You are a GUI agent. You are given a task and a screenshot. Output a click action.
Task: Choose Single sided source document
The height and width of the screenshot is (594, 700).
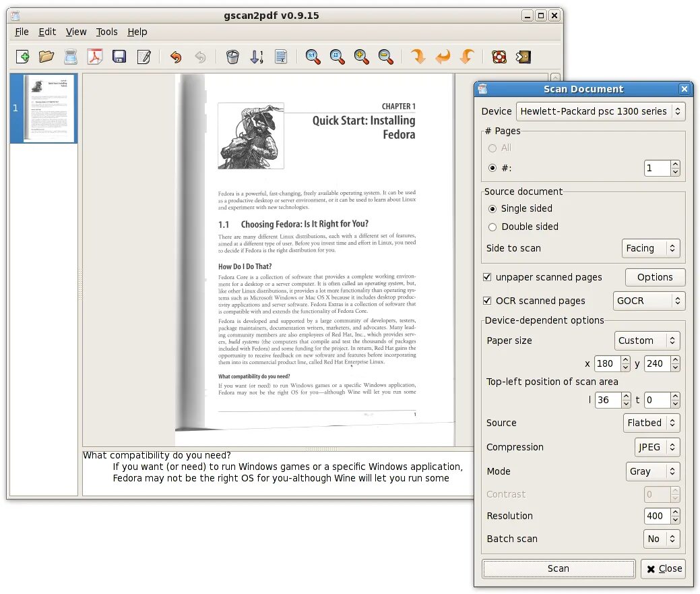(x=492, y=208)
